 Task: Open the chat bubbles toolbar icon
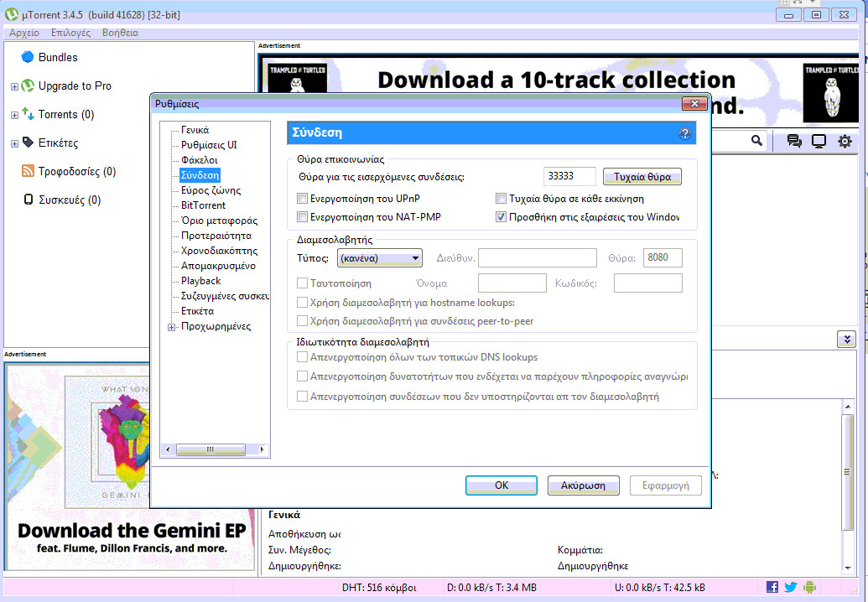[x=794, y=141]
